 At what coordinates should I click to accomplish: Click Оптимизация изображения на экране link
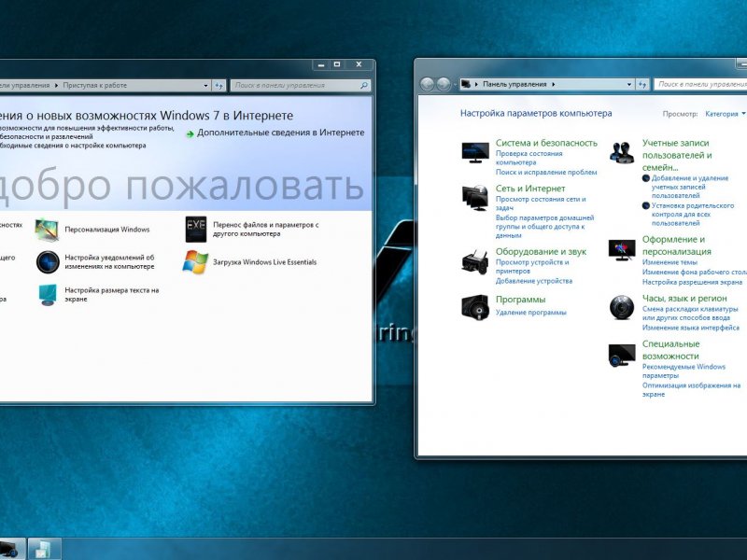coord(691,390)
